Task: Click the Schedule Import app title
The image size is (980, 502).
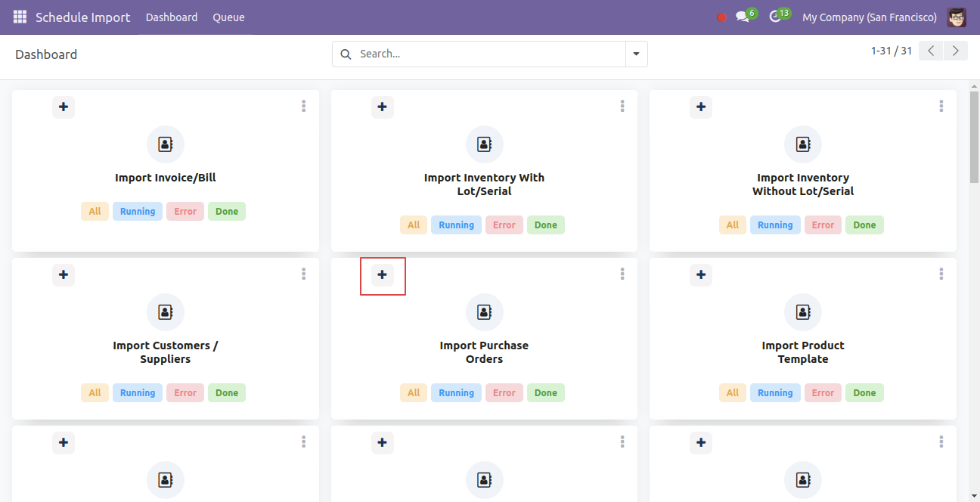Action: (x=83, y=17)
